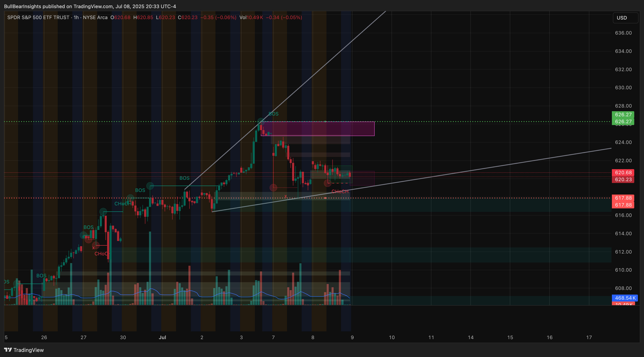Image resolution: width=644 pixels, height=357 pixels.
Task: Click the 616.00 price axis label
Action: [x=623, y=215]
